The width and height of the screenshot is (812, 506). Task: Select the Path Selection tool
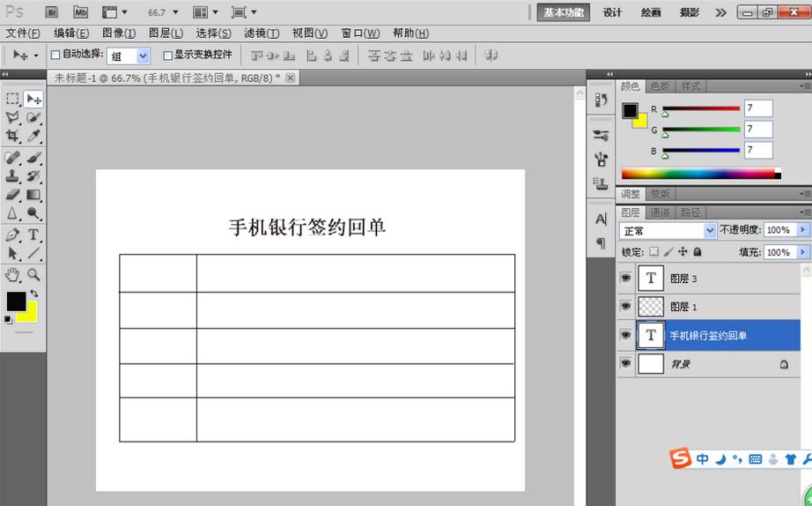click(12, 254)
